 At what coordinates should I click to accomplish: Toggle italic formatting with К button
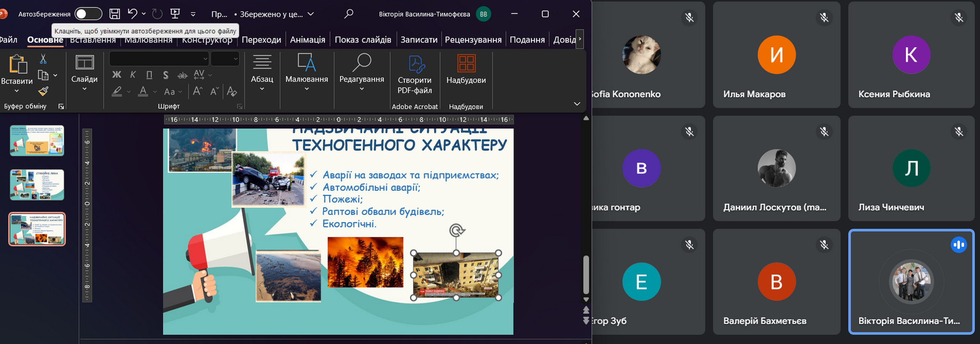click(133, 75)
